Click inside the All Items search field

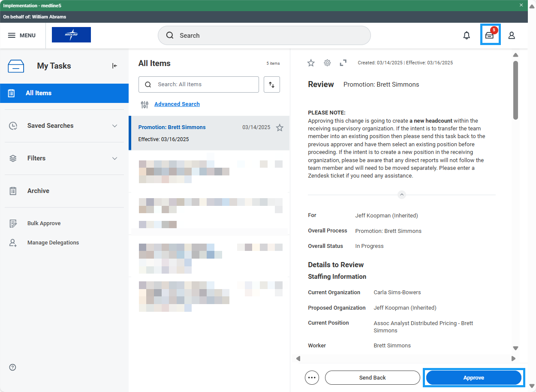[x=199, y=84]
